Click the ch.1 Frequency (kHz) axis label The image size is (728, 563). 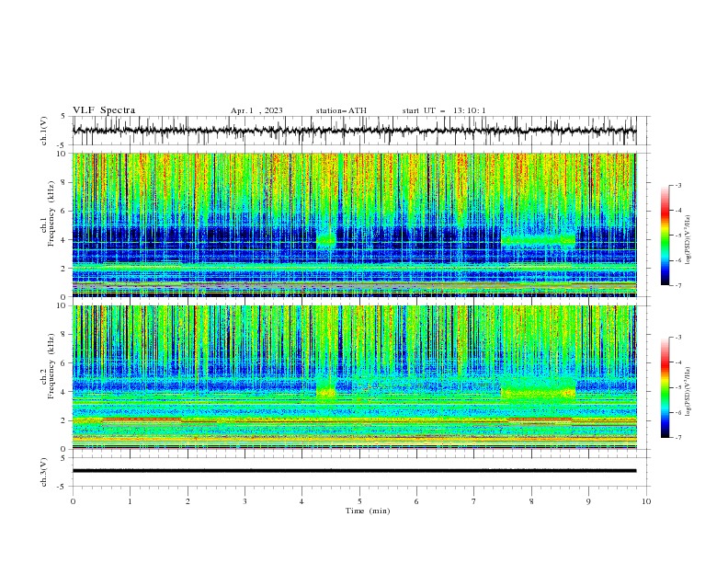click(x=48, y=214)
